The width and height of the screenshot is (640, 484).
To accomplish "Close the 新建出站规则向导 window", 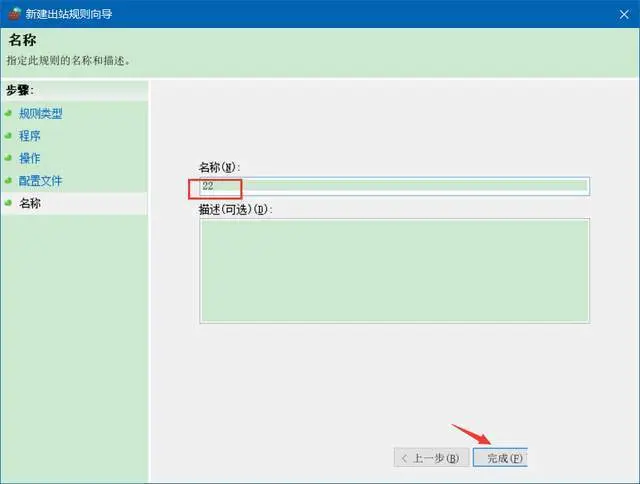I will 620,13.
